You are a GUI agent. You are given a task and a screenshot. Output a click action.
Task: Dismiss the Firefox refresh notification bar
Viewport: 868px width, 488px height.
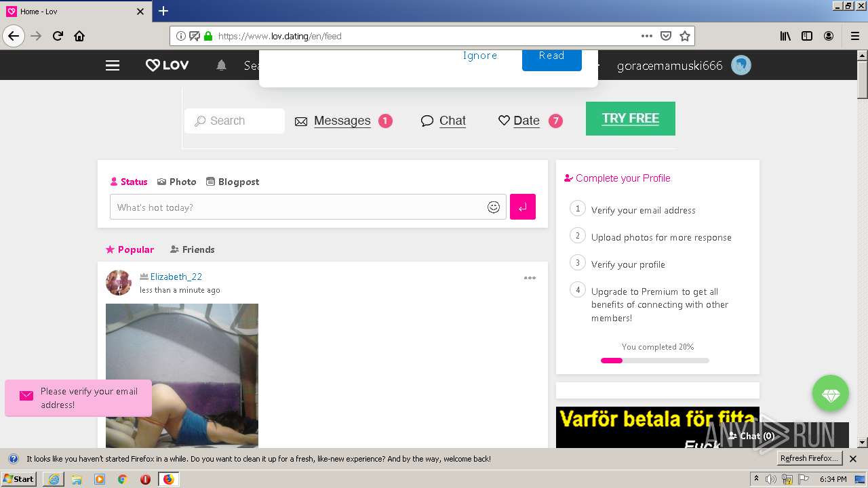click(x=853, y=459)
